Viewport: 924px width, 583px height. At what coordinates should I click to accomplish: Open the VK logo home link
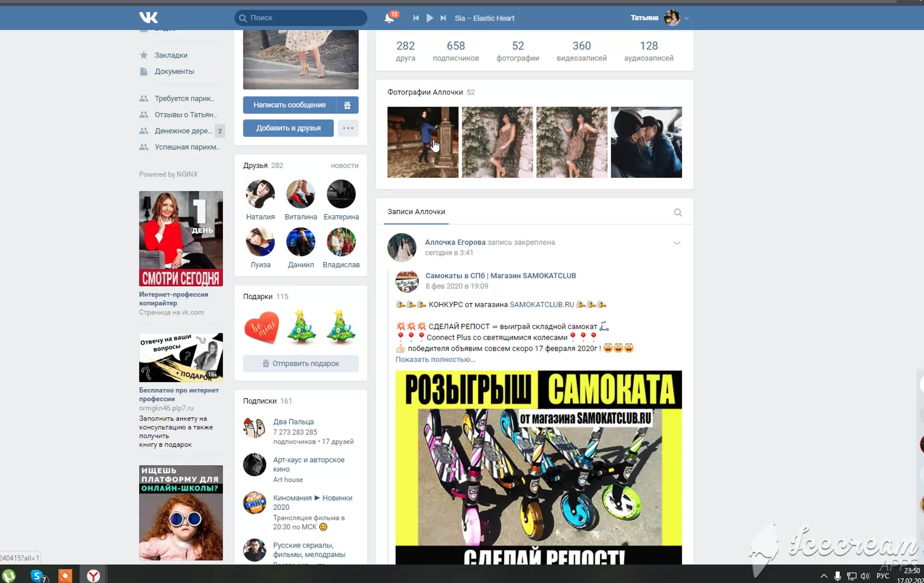tap(148, 17)
